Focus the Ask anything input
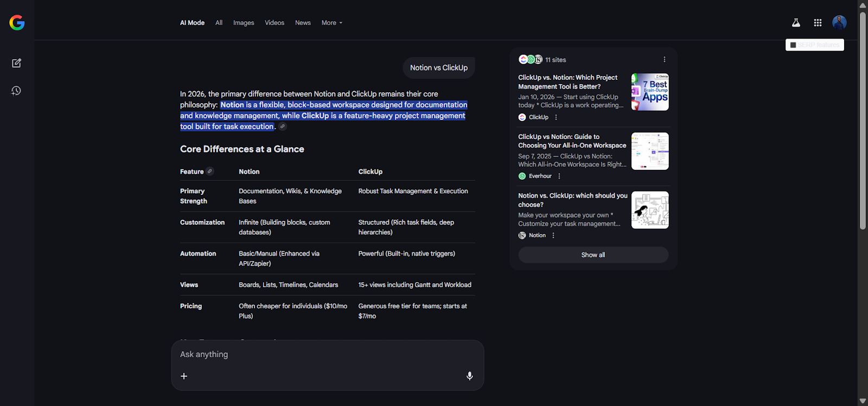This screenshot has height=406, width=868. 328,354
